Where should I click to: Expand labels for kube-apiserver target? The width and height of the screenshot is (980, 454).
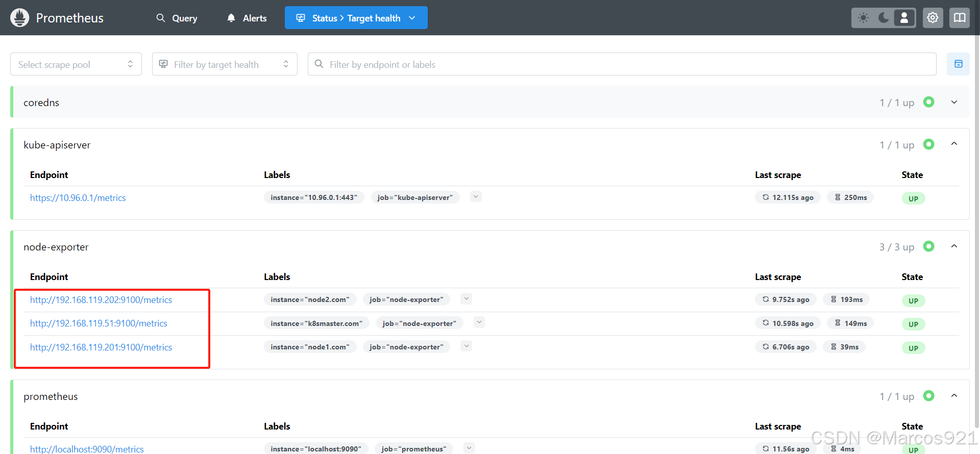pyautogui.click(x=476, y=196)
